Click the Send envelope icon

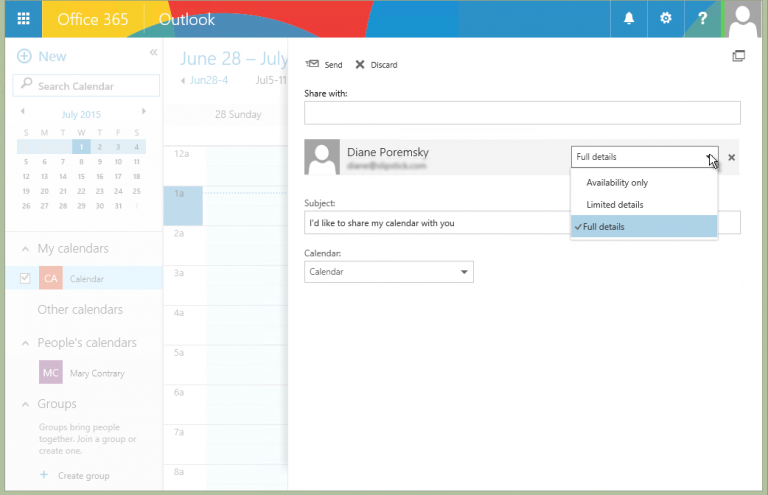click(312, 64)
